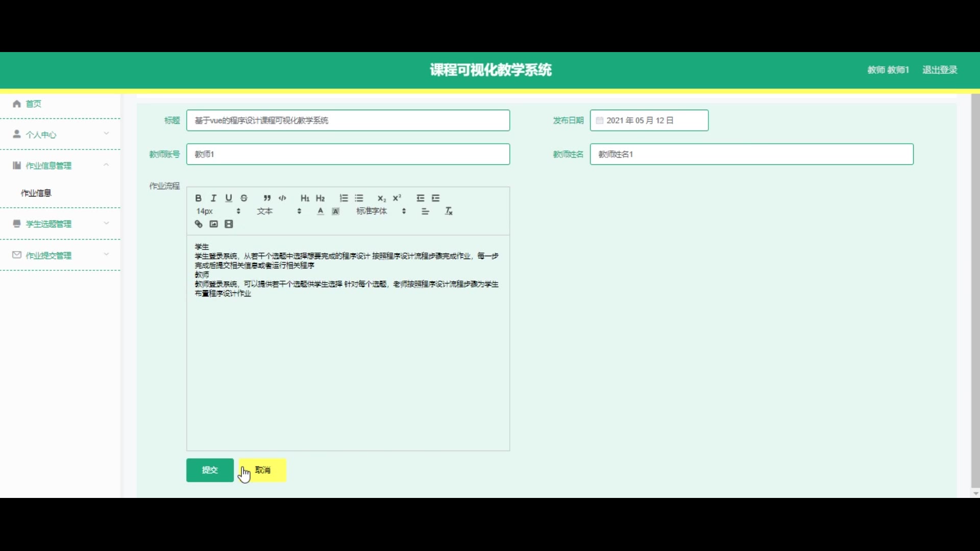
Task: Apply H1 heading style
Action: point(305,198)
